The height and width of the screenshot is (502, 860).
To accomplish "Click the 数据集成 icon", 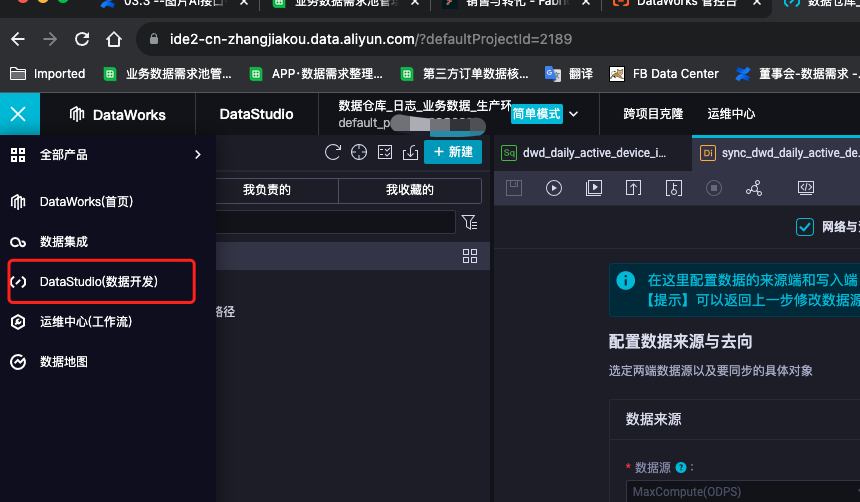I will [18, 242].
